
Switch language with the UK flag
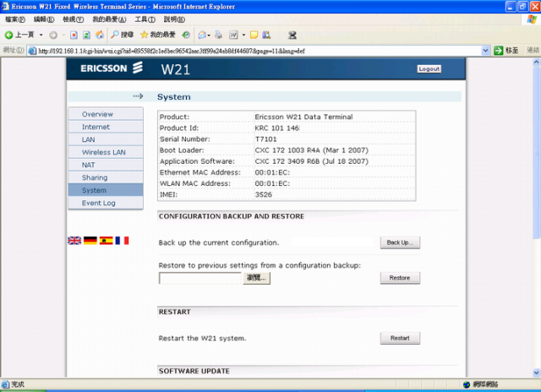point(74,240)
